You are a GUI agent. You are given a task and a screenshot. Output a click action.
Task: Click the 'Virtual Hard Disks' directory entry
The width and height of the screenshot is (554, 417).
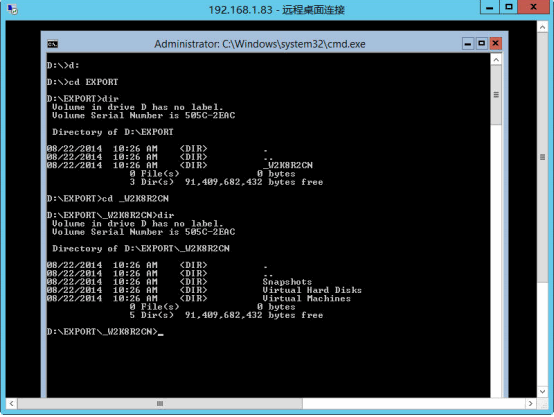click(312, 290)
